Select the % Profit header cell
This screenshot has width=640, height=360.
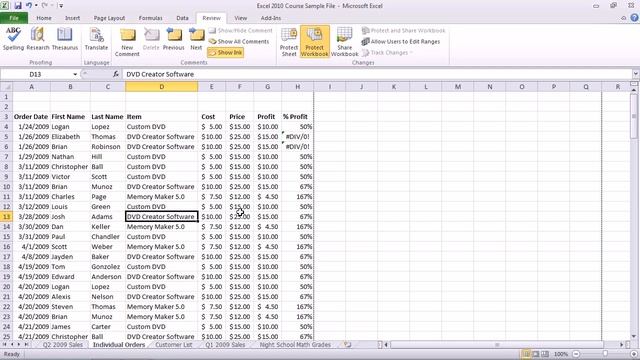(x=298, y=117)
